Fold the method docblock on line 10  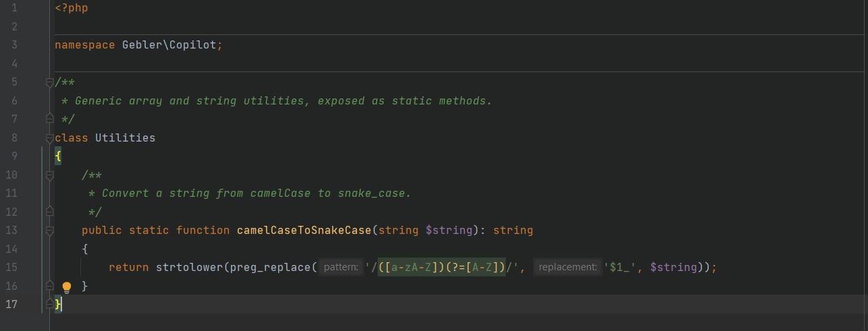pyautogui.click(x=49, y=175)
